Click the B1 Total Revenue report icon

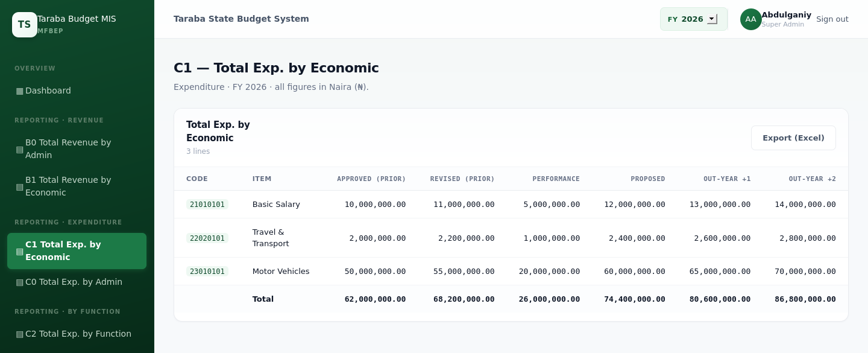[x=20, y=186]
